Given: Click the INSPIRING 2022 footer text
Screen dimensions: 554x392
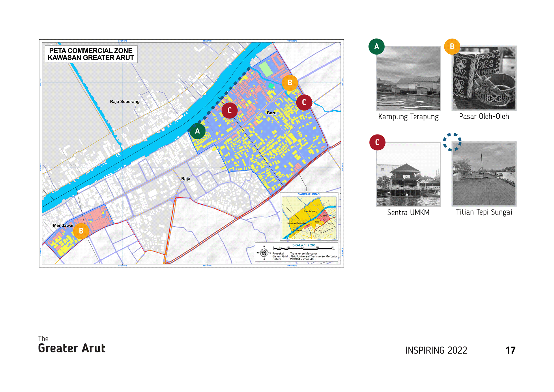Looking at the screenshot, I should coord(436,350).
